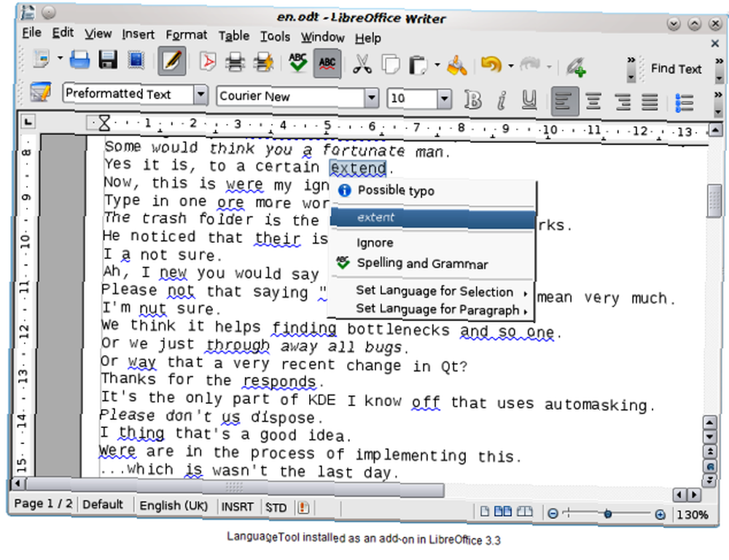Switch to single page view layout icon
This screenshot has height=560, width=729.
[485, 512]
